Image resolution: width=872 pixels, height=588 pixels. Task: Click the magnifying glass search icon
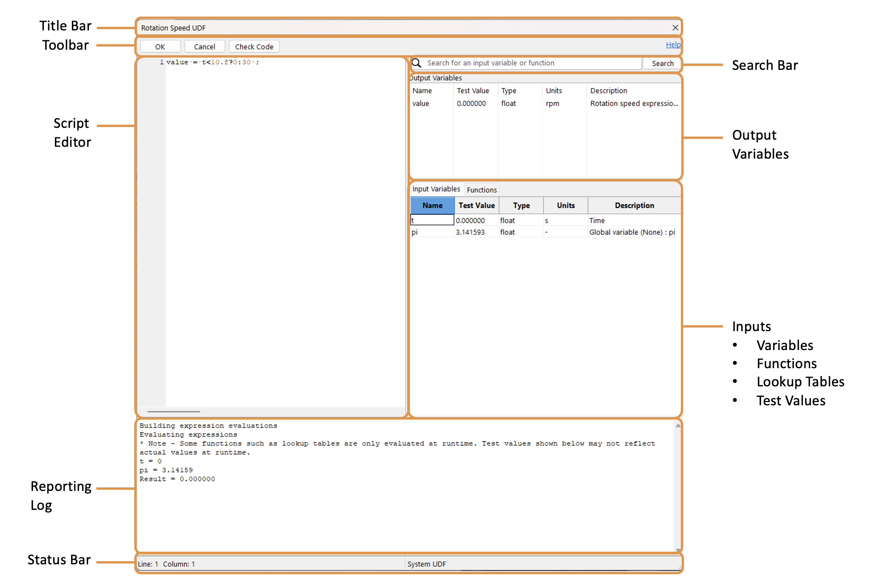[x=417, y=63]
